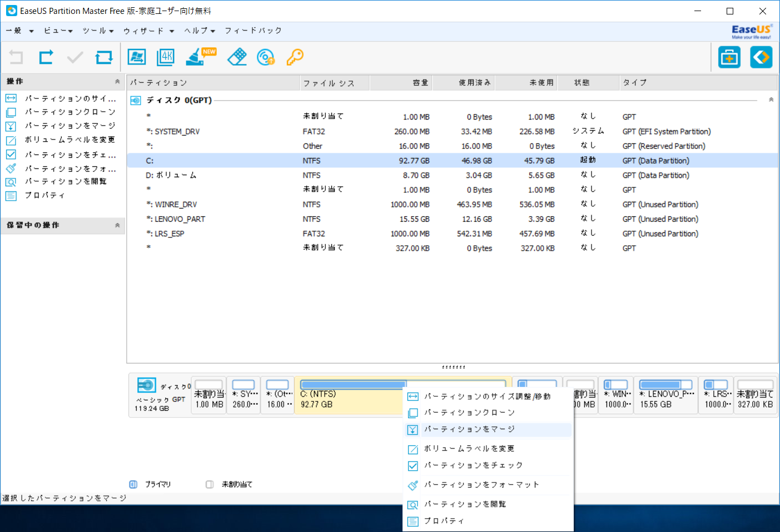
Task: Open the ビュー menu dropdown
Action: [x=56, y=31]
